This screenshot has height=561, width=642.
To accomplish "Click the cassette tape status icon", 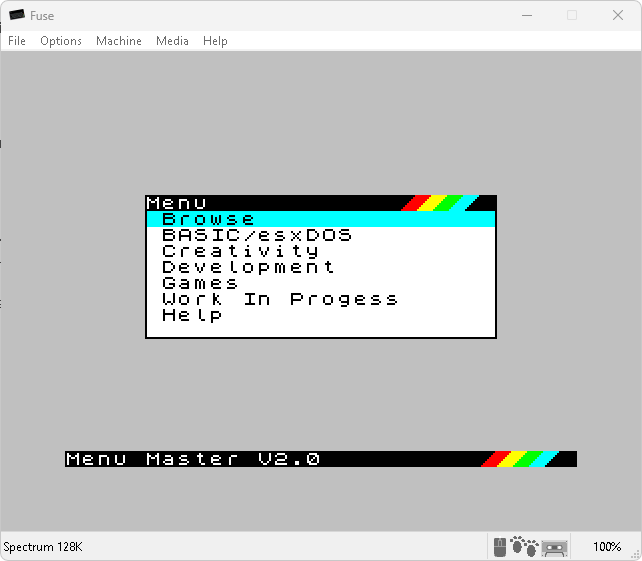I will pos(554,548).
